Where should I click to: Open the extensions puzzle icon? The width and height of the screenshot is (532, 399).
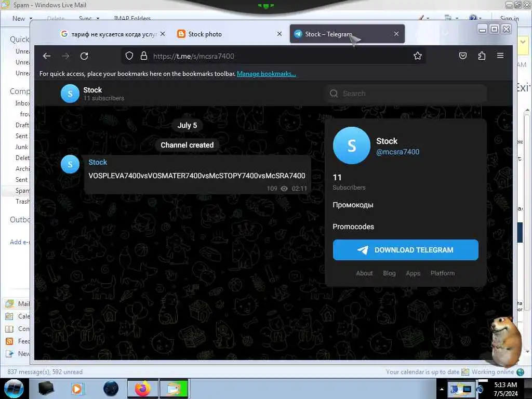point(482,56)
